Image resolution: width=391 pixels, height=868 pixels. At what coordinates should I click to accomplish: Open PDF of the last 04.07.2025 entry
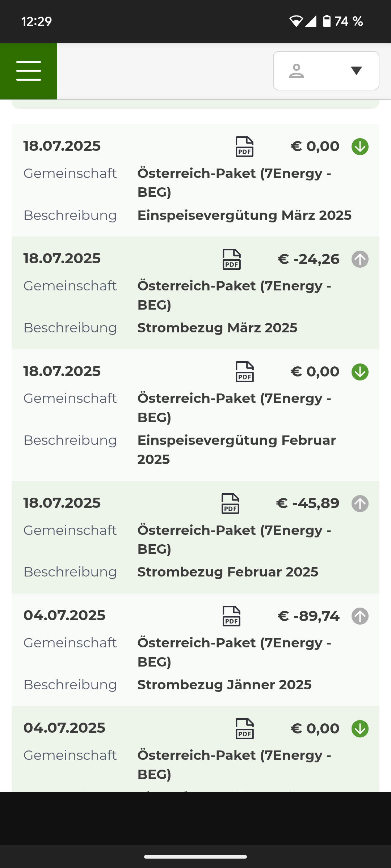coord(245,728)
